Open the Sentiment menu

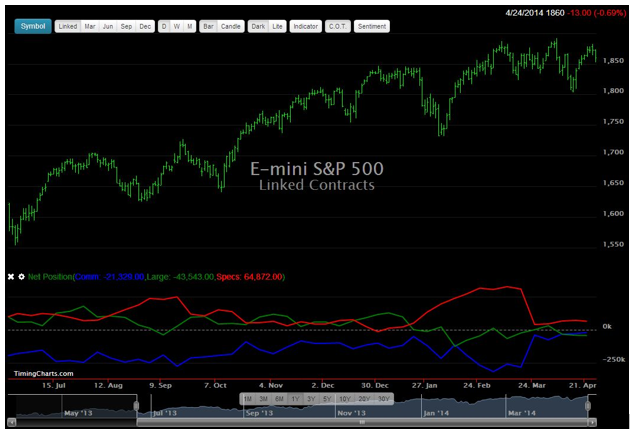372,26
